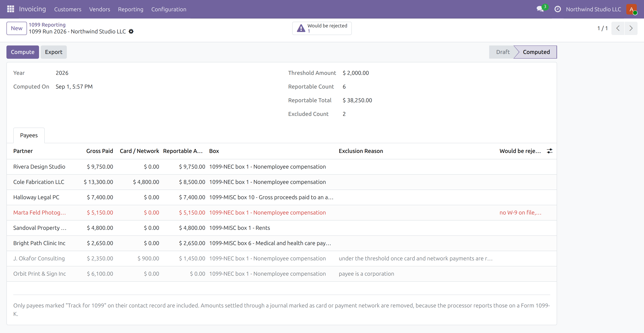Follow the 1099 Reporting breadcrumb
The image size is (644, 333).
click(47, 25)
